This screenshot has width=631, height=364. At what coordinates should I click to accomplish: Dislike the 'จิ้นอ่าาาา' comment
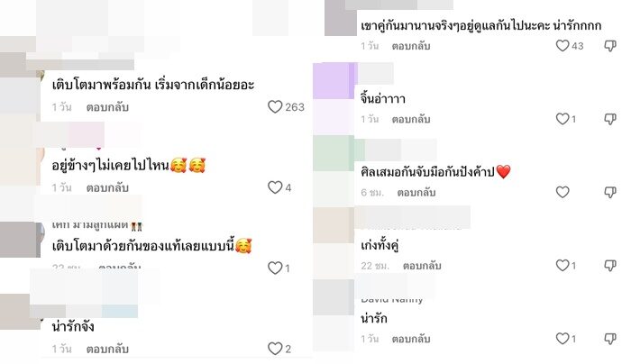click(610, 119)
